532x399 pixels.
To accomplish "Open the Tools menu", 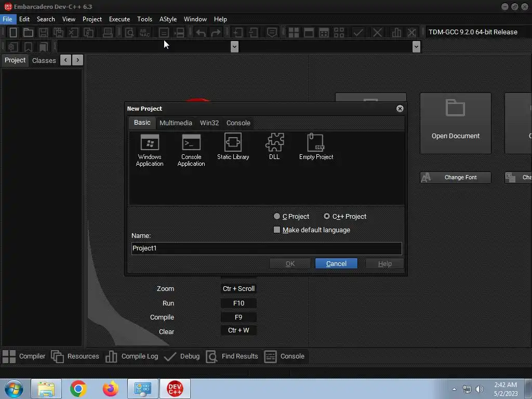I will coord(144,19).
